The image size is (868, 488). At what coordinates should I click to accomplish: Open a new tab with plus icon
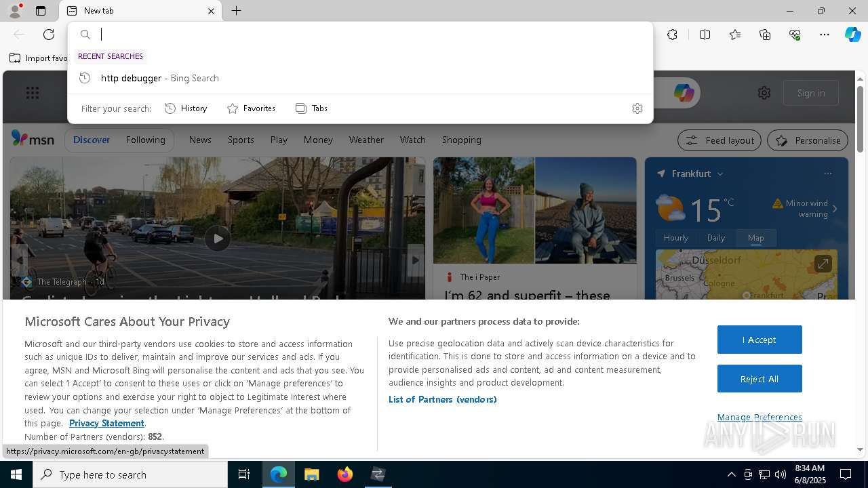coord(236,11)
